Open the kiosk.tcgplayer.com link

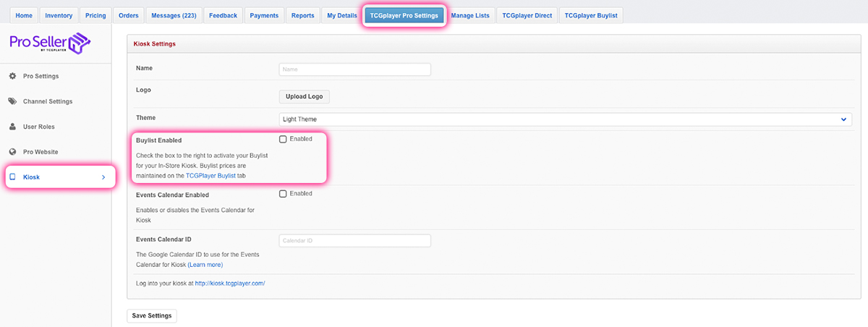230,284
